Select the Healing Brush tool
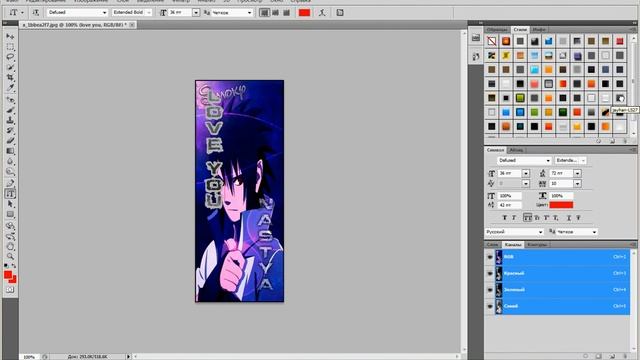Image resolution: width=640 pixels, height=360 pixels. point(10,100)
